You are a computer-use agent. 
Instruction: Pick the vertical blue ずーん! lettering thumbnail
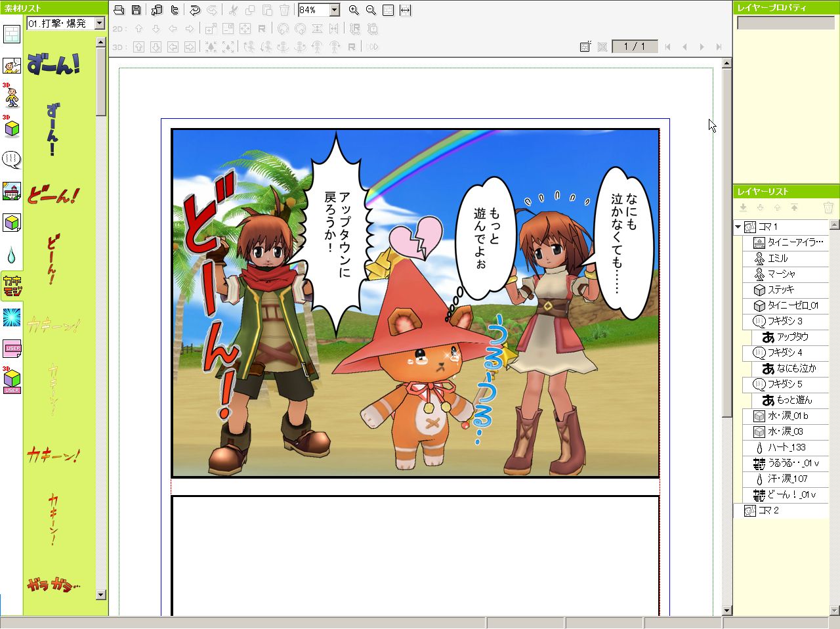[x=53, y=129]
